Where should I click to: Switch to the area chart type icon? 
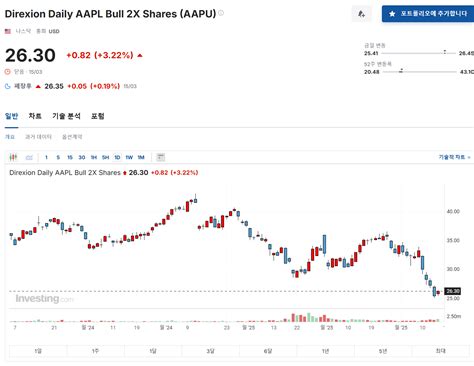(x=29, y=157)
